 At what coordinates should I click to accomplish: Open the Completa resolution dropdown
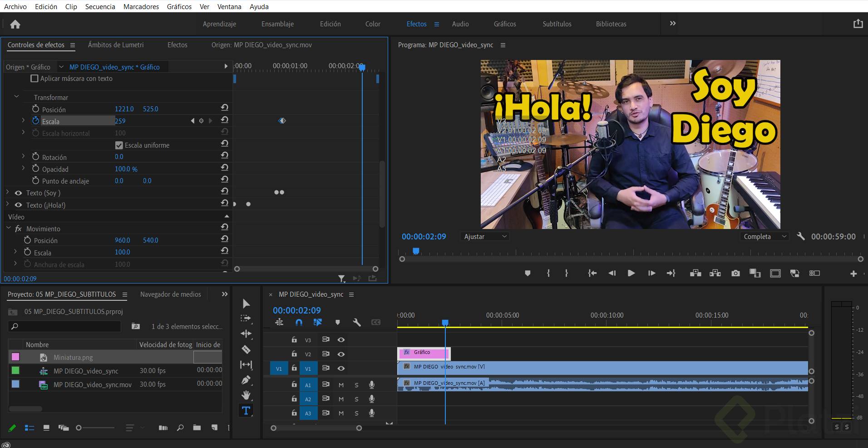click(x=764, y=237)
